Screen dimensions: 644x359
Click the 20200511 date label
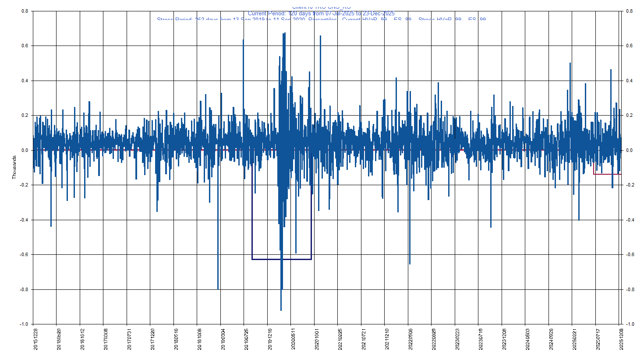(293, 339)
